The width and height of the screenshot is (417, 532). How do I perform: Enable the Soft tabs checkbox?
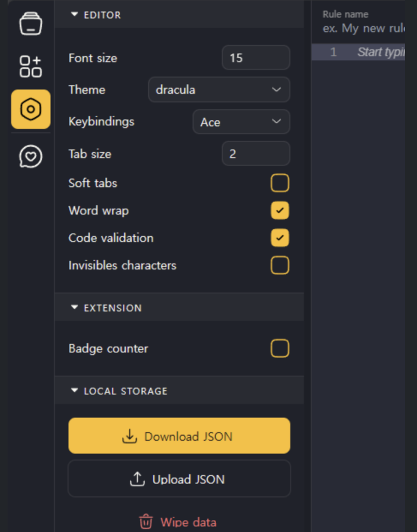point(280,183)
